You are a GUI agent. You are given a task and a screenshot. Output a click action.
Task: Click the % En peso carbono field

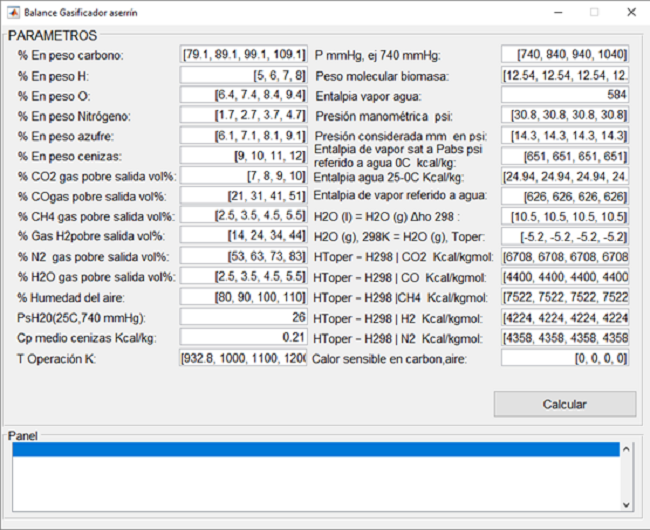[243, 54]
